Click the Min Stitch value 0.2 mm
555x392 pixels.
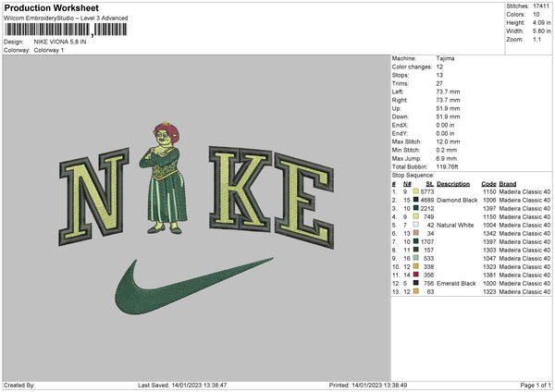pyautogui.click(x=447, y=150)
